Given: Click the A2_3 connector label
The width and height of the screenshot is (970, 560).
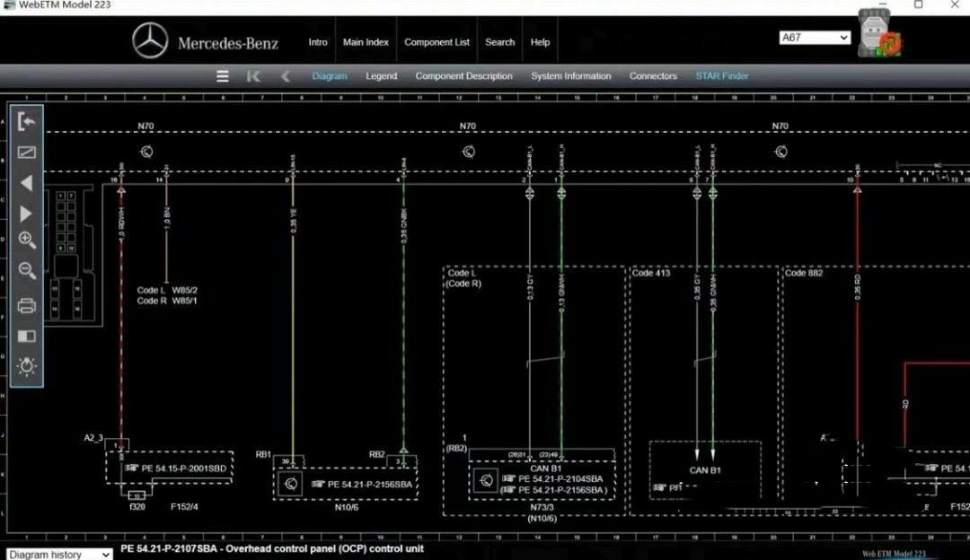Looking at the screenshot, I should tap(93, 438).
